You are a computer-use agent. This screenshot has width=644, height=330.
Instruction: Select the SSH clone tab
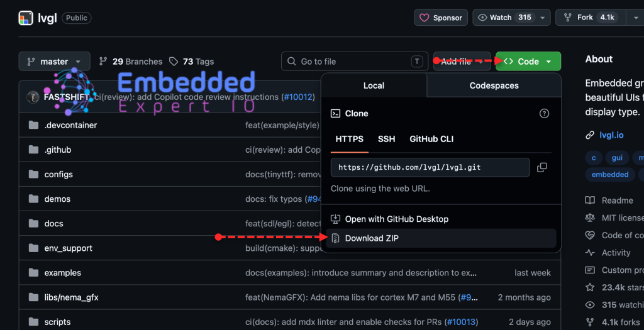(x=386, y=139)
